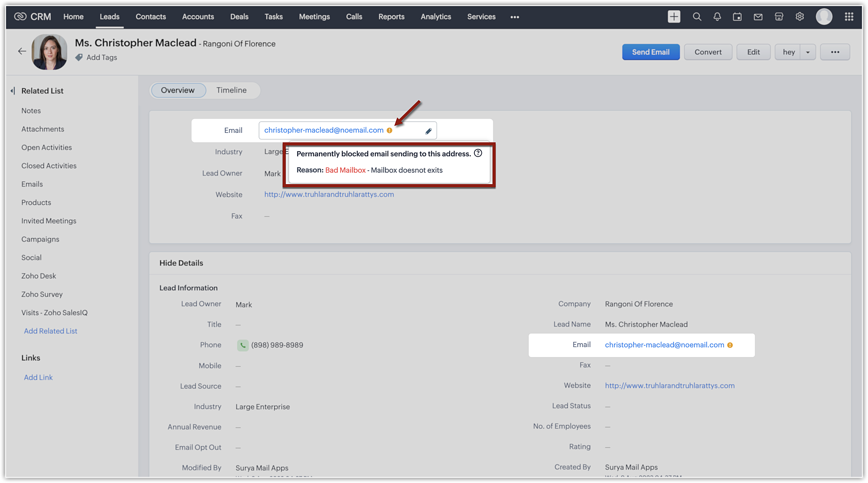This screenshot has height=483, width=868.
Task: Open the mail envelope icon
Action: pos(758,17)
